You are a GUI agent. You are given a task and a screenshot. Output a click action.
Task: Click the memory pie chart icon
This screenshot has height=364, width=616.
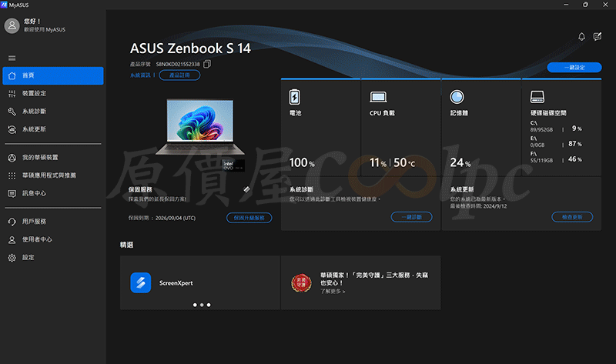pyautogui.click(x=457, y=97)
